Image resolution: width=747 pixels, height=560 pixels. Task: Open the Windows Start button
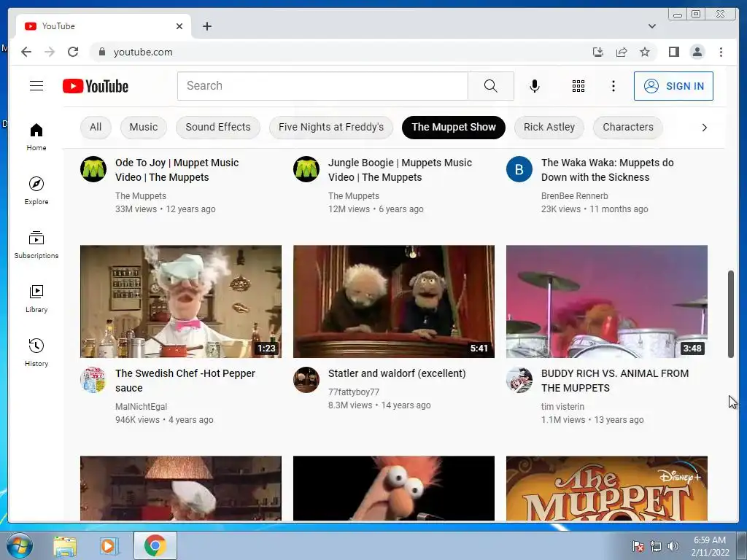click(x=20, y=545)
